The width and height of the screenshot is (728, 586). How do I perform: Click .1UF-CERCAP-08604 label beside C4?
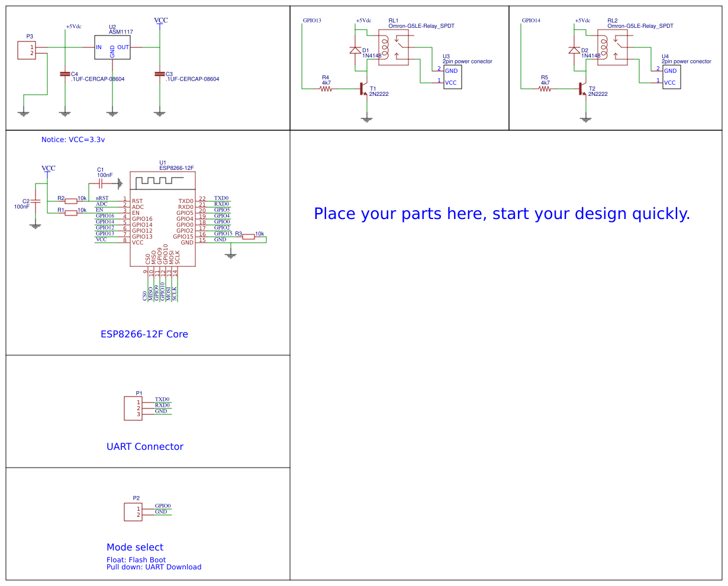tap(98, 79)
